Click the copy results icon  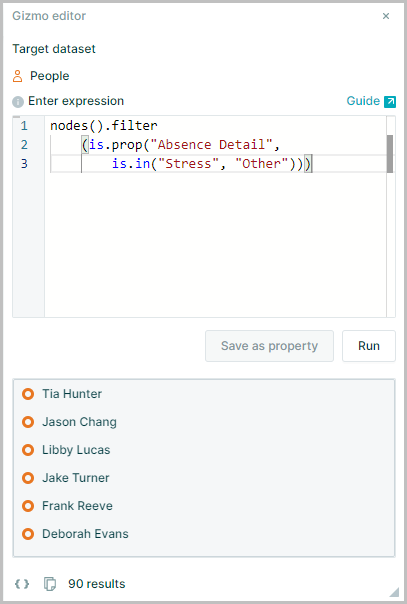click(50, 584)
